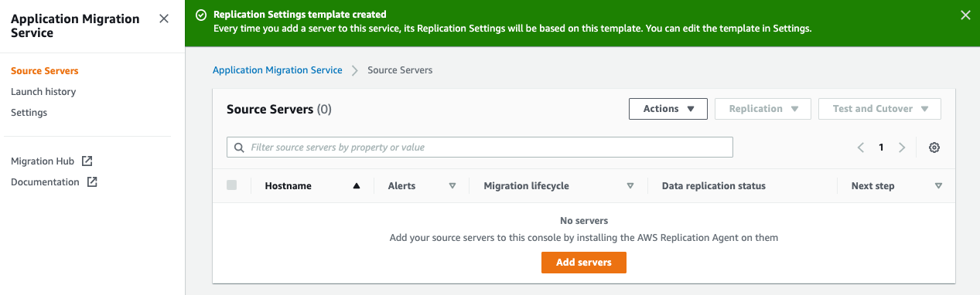Open Settings in the sidebar
Screen dimensions: 980x295
[x=29, y=113]
